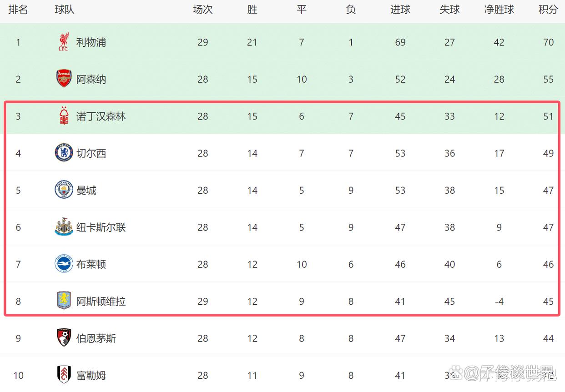Image resolution: width=565 pixels, height=392 pixels.
Task: Click the Newcastle United crest
Action: tap(64, 227)
